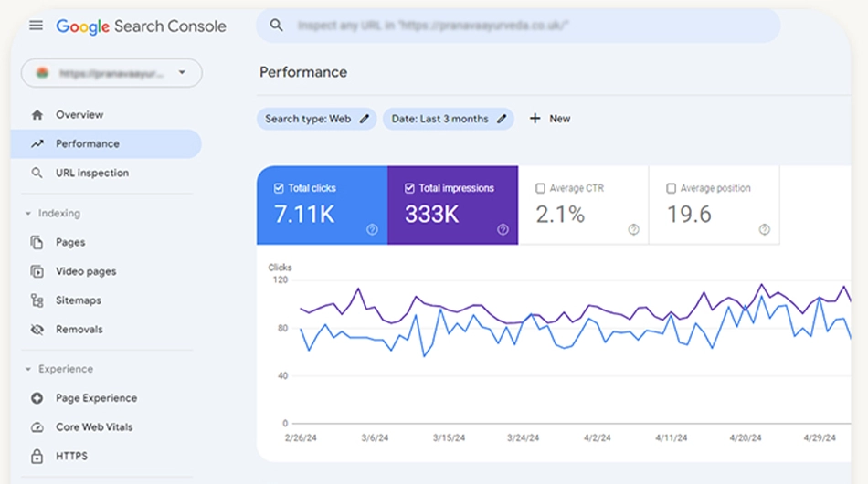Click the Video pages icon
868x484 pixels.
click(x=37, y=271)
